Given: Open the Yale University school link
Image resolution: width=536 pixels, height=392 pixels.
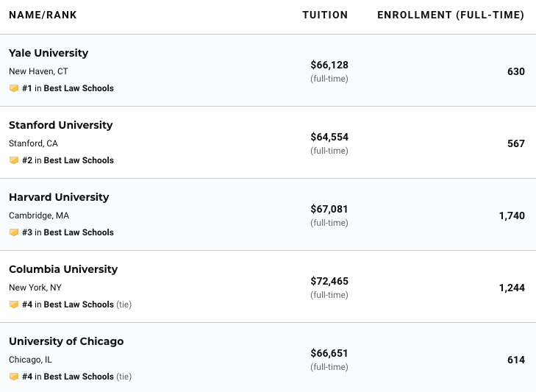Looking at the screenshot, I should pos(49,53).
